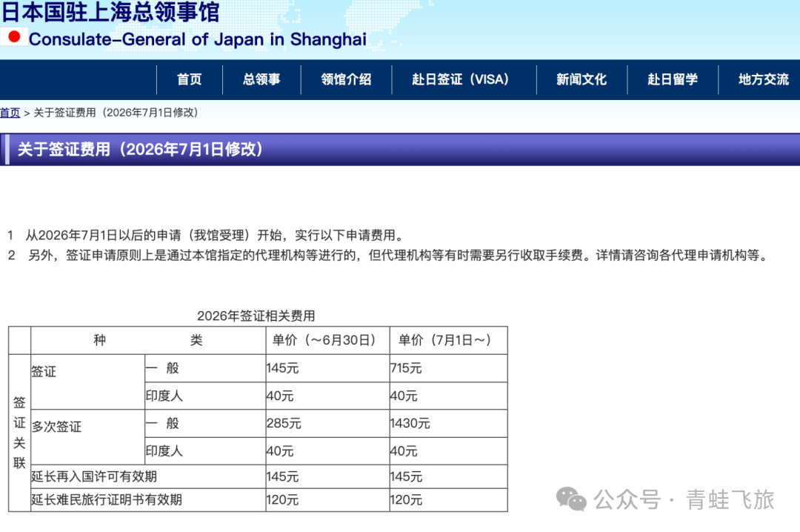Open the 领馆介绍 navigation menu item

(x=347, y=79)
